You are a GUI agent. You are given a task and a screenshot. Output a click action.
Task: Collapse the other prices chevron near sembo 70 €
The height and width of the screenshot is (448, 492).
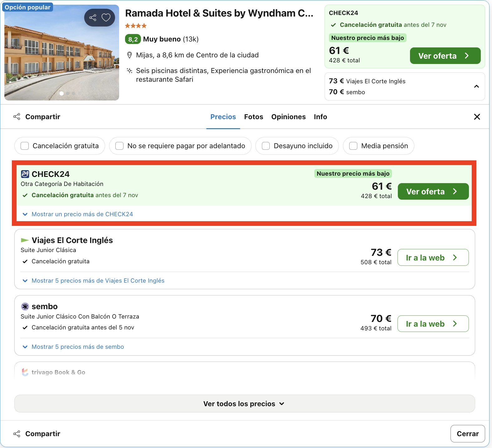[x=476, y=86]
